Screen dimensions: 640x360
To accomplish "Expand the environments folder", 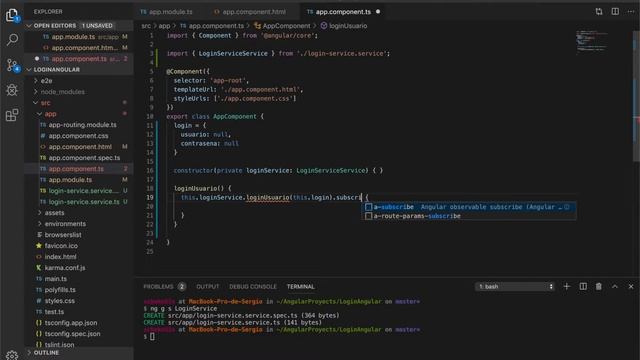I will click(79, 224).
